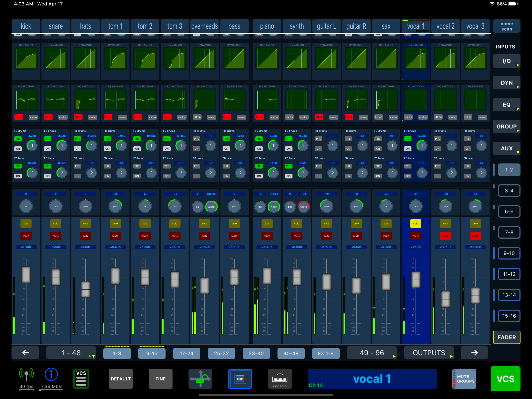532x399 pixels.
Task: Select channel page 9-16
Action: click(x=152, y=353)
